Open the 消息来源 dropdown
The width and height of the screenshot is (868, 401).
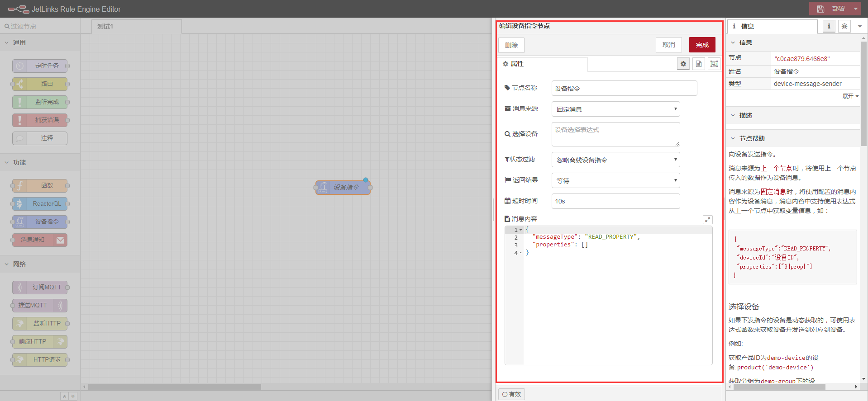pos(615,109)
